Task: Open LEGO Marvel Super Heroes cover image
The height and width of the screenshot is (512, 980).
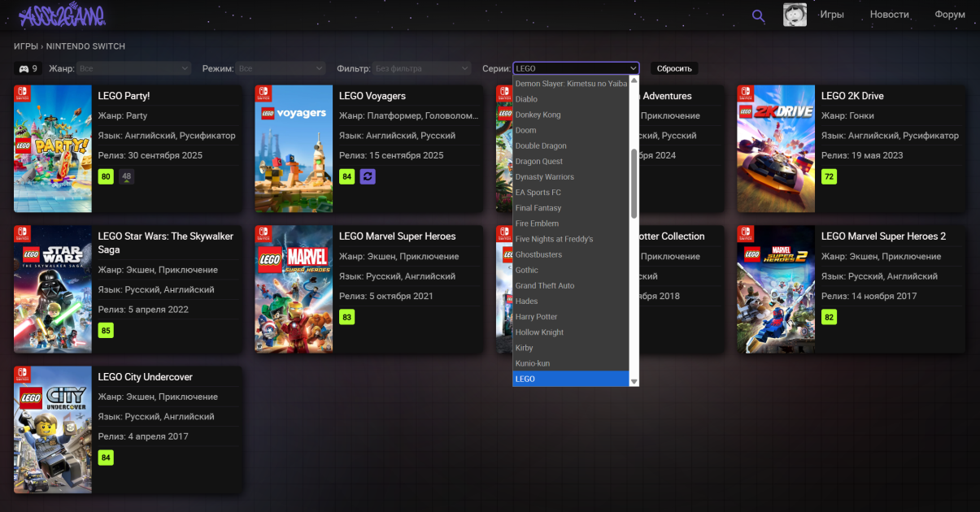Action: point(294,289)
